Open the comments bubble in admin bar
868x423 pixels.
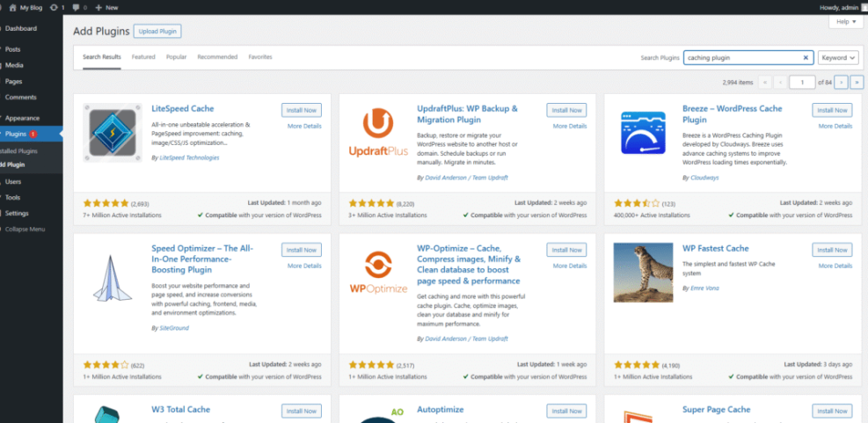point(76,8)
